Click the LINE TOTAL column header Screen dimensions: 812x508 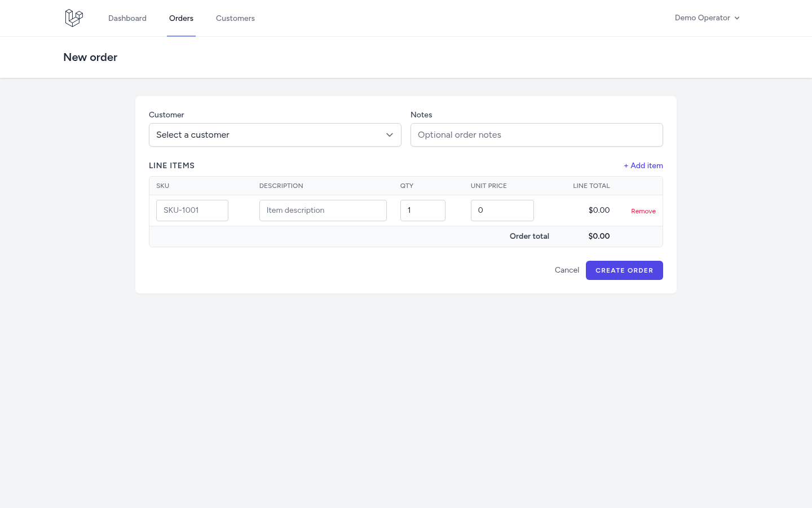point(592,186)
